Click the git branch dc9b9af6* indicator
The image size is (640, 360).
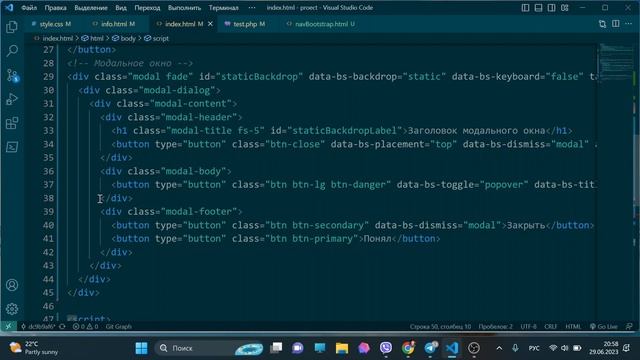pos(38,327)
